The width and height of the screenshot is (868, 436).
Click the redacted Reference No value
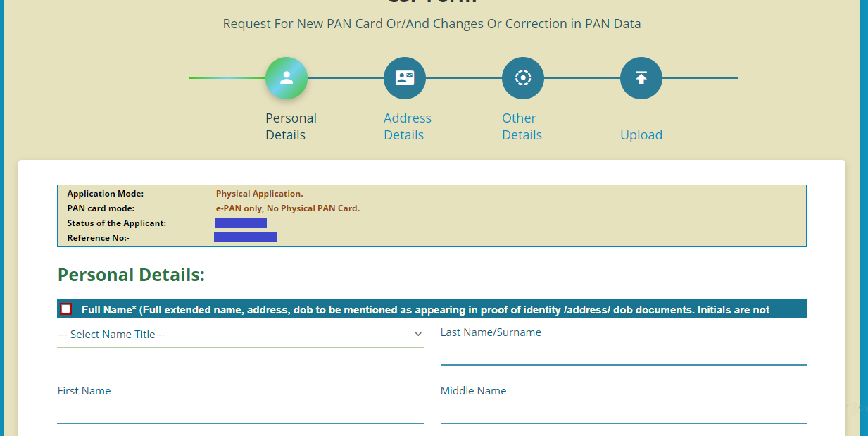tap(246, 237)
